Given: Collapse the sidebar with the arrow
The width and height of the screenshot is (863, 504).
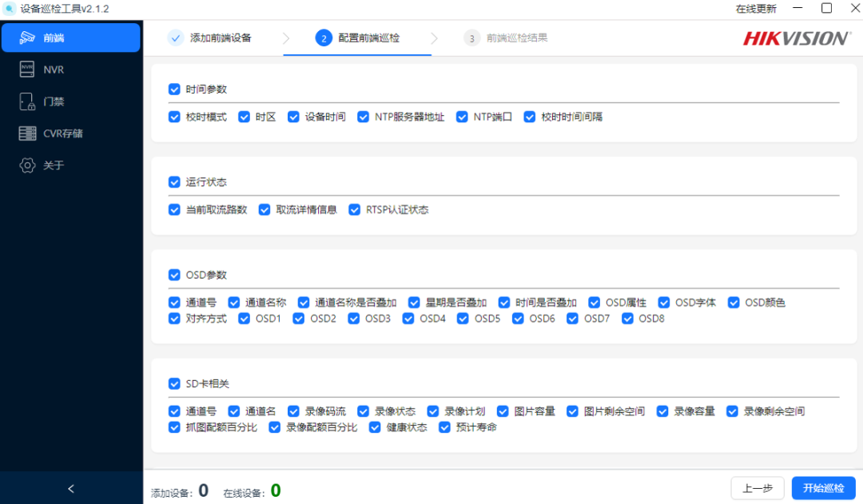Looking at the screenshot, I should tap(71, 489).
